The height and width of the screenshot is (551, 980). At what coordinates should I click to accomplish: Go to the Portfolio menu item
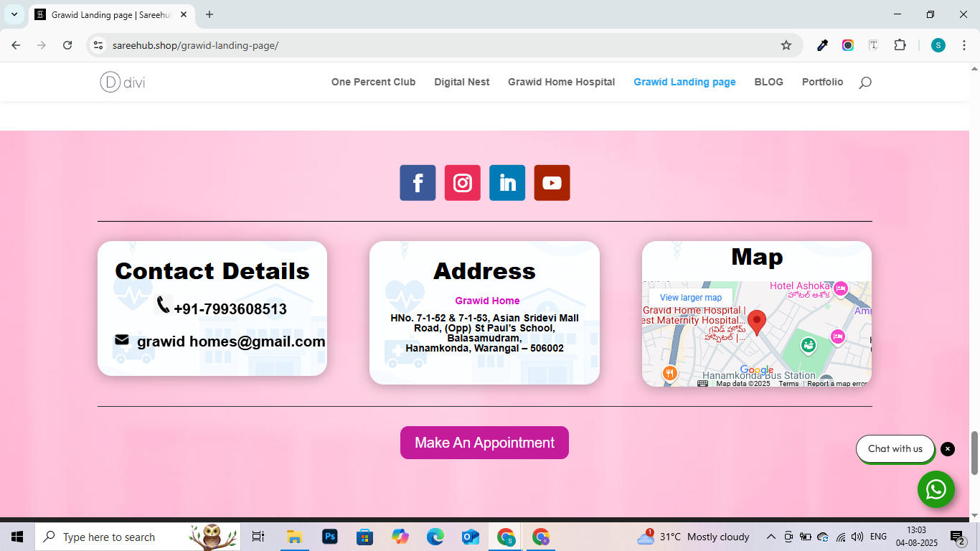[822, 82]
